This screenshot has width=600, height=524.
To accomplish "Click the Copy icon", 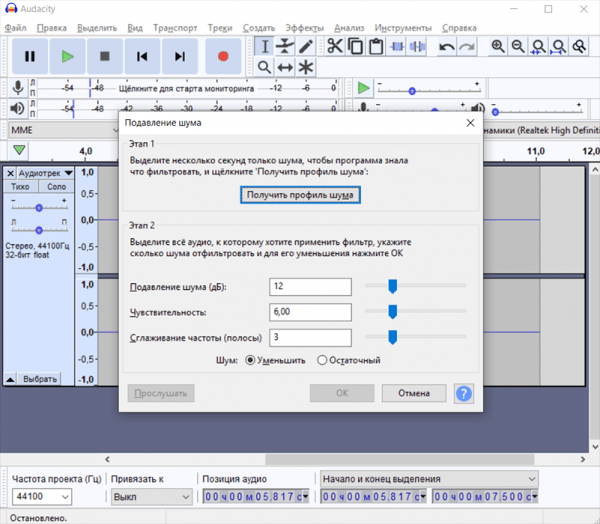I will coord(355,46).
